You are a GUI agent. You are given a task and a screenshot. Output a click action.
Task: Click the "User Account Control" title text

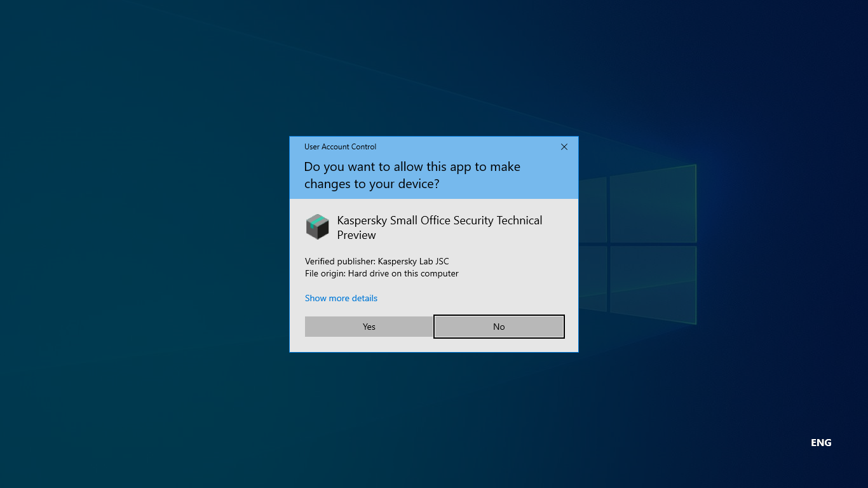click(340, 147)
